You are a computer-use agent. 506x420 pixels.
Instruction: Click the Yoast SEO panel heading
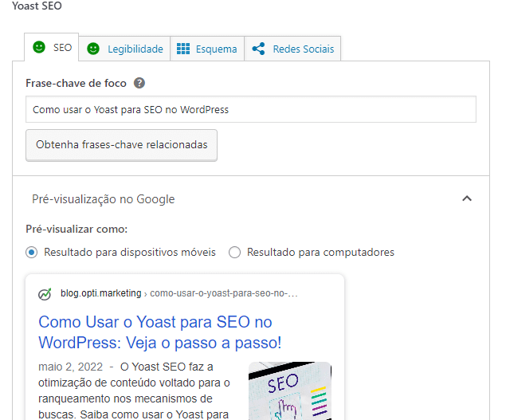click(x=37, y=6)
